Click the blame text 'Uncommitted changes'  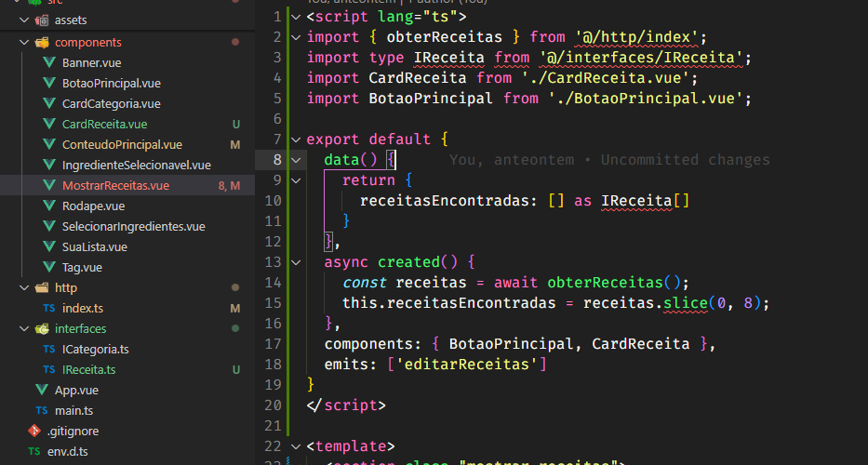tap(686, 160)
